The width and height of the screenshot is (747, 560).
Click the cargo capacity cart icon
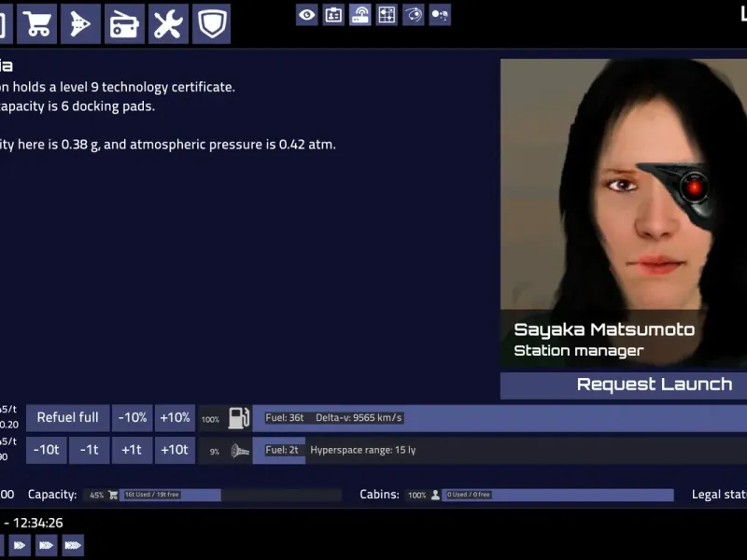coord(113,495)
